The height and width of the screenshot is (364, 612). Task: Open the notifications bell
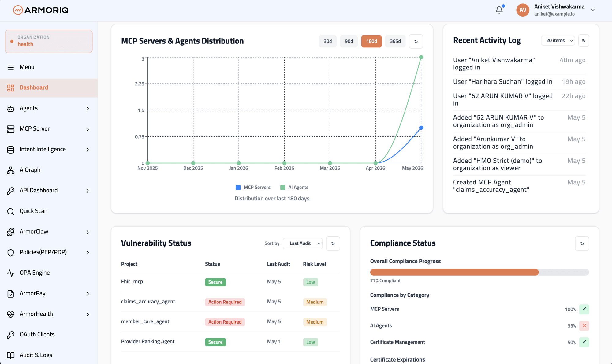coord(499,10)
